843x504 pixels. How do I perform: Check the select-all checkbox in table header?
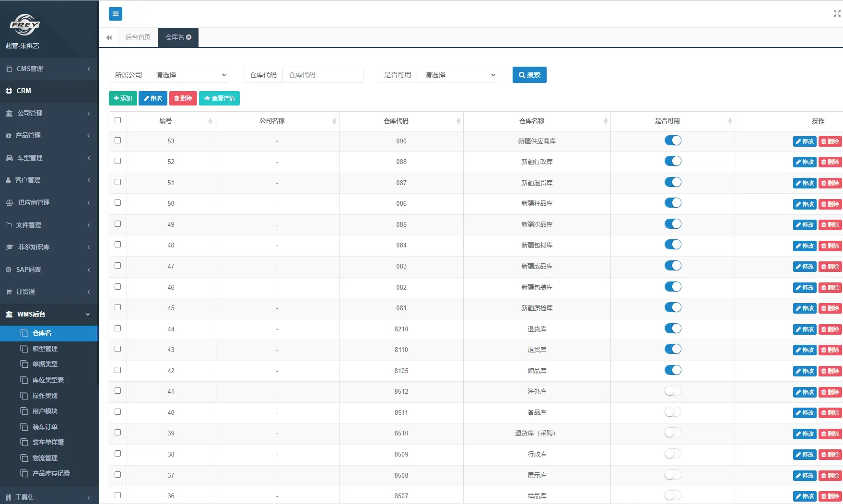117,120
